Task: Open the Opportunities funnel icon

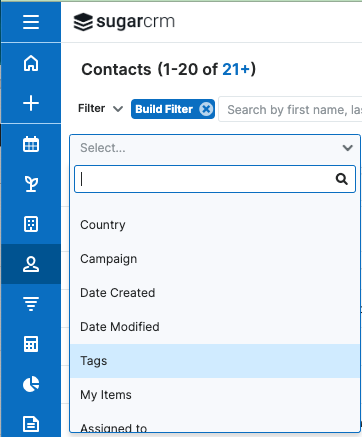Action: click(x=31, y=304)
